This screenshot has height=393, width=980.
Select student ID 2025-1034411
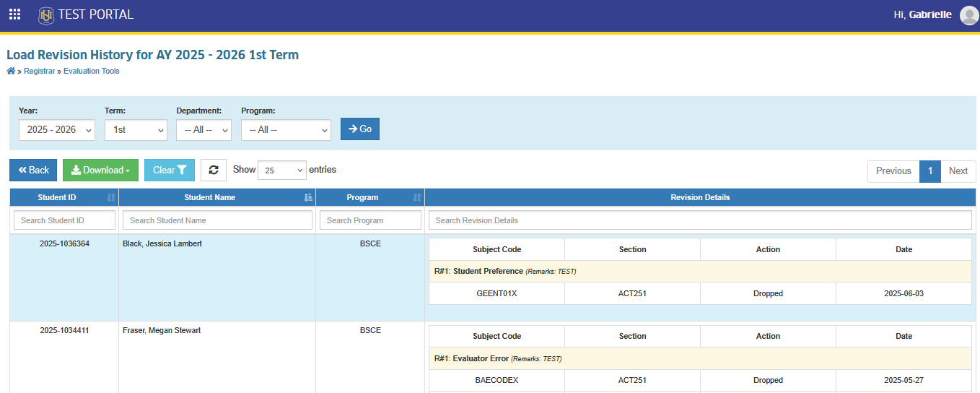coord(64,330)
